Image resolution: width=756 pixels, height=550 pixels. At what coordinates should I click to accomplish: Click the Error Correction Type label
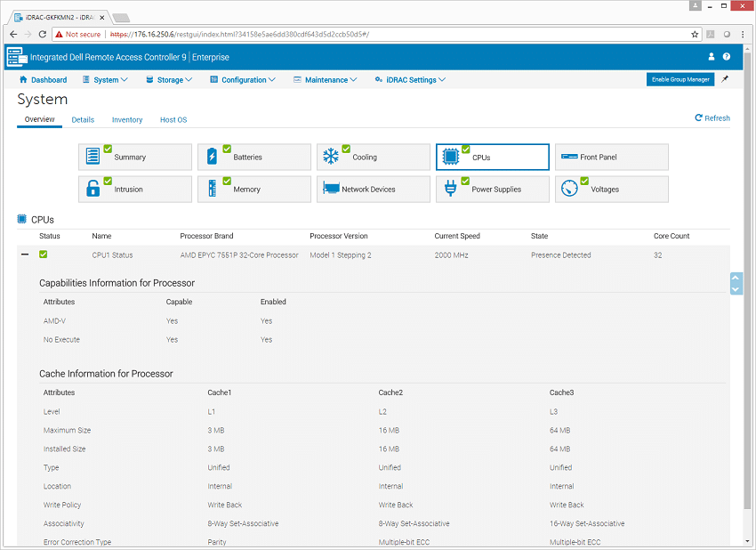(x=77, y=542)
